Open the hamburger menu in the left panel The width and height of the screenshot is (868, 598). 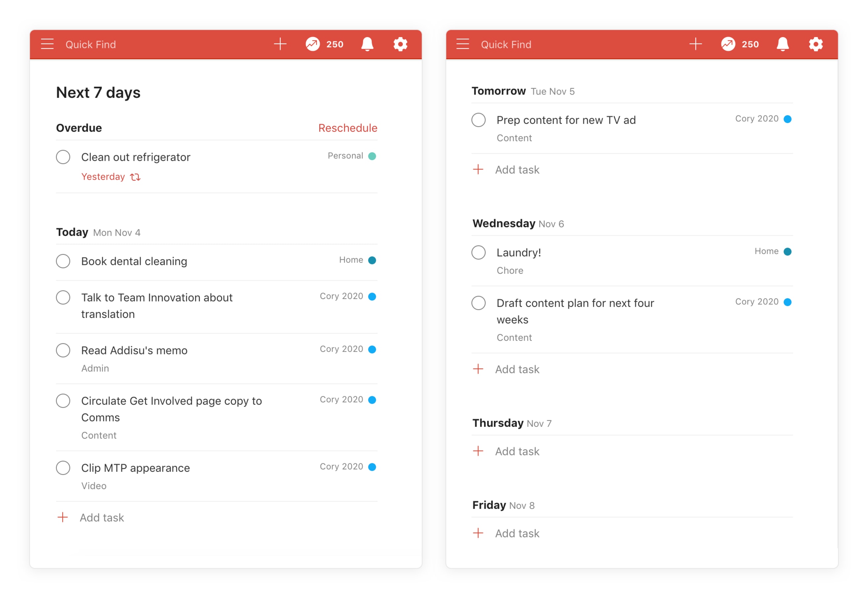[47, 44]
